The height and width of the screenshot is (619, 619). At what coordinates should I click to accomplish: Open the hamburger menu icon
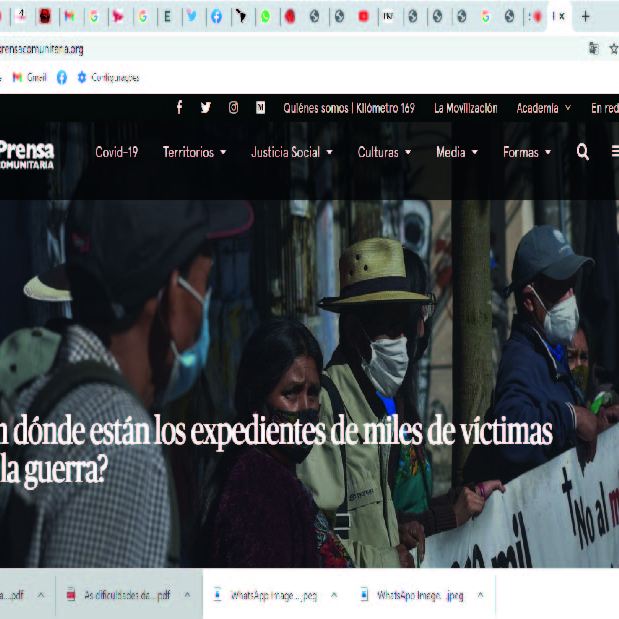tap(614, 152)
